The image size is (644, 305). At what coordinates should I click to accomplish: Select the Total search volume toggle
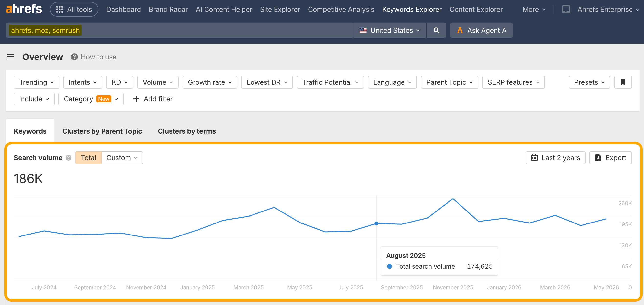[x=88, y=158]
